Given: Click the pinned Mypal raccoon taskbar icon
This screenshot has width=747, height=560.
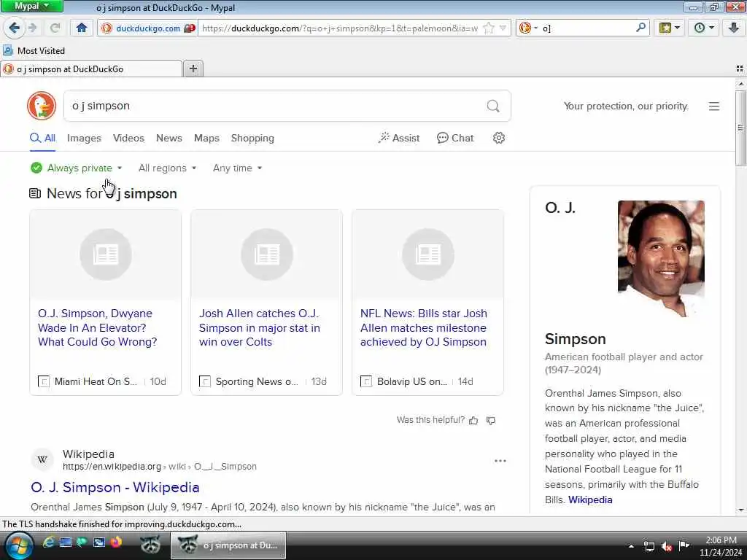Looking at the screenshot, I should tap(150, 544).
